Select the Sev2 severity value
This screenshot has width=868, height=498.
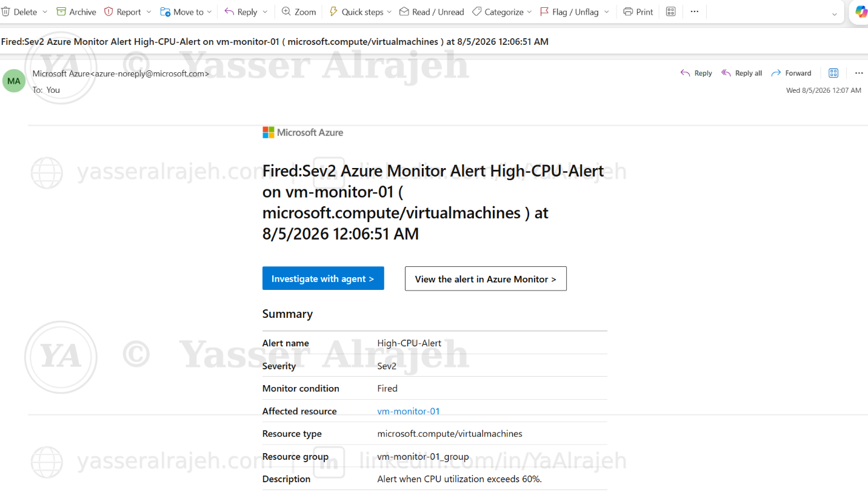387,366
